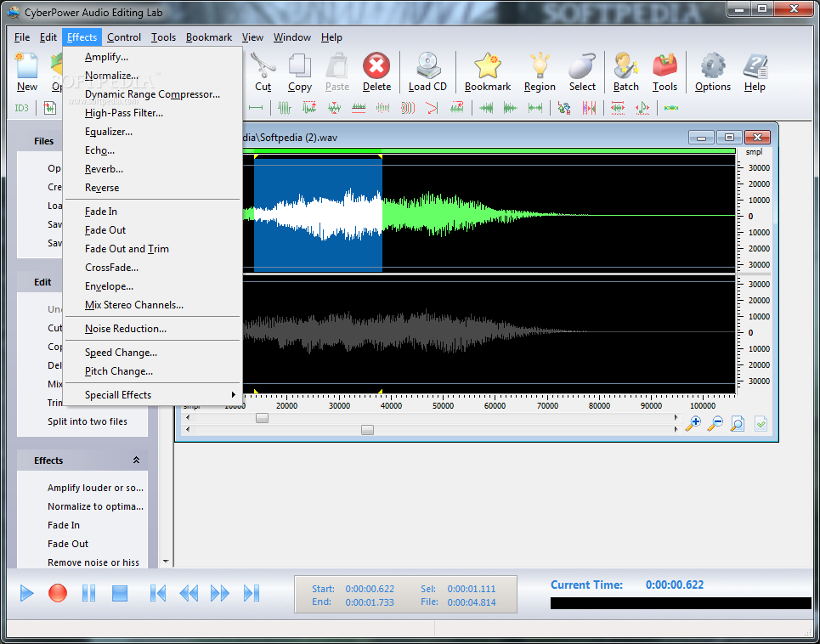This screenshot has width=820, height=644.
Task: Click Split into two files link
Action: click(88, 421)
